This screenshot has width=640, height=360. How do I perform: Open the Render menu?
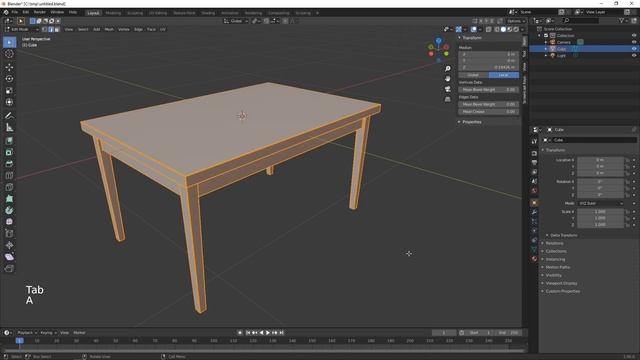(40, 12)
